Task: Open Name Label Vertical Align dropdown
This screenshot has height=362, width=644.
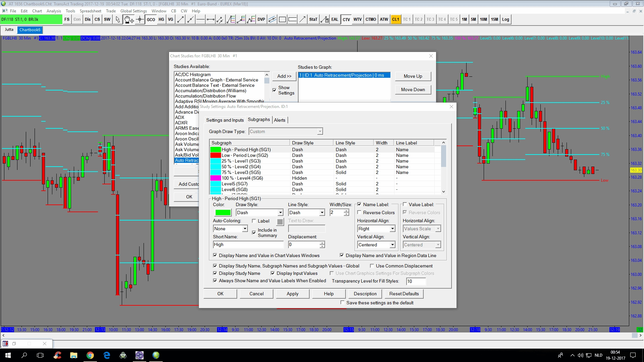Action: tap(376, 245)
